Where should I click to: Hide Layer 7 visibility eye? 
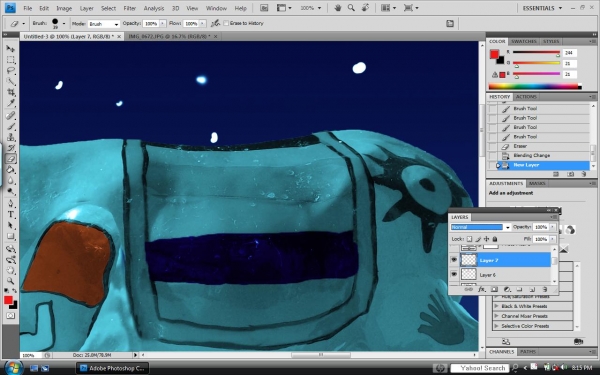(x=454, y=260)
